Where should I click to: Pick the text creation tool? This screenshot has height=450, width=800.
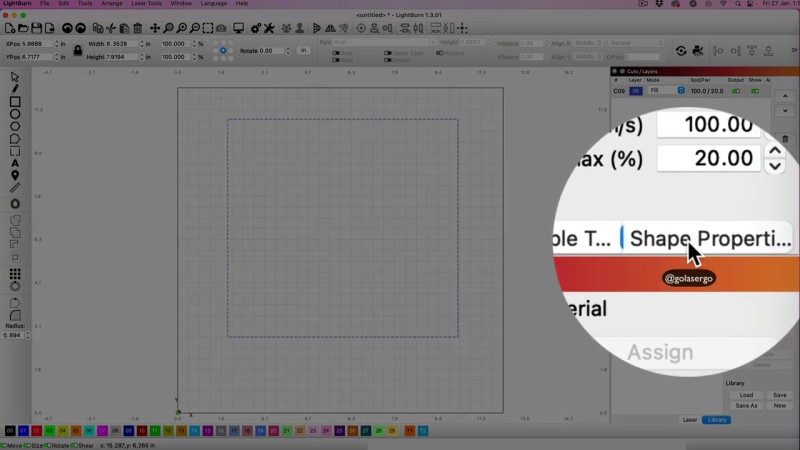pyautogui.click(x=15, y=163)
